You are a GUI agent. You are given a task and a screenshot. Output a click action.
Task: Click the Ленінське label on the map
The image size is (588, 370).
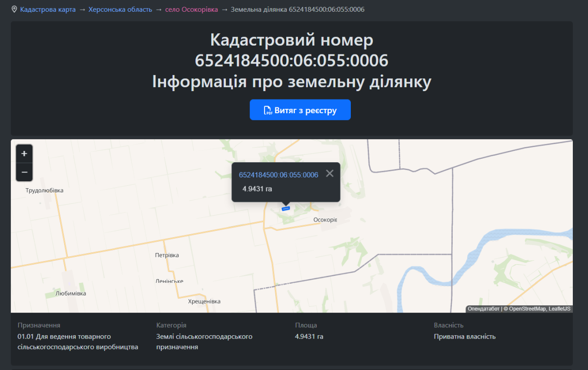[x=169, y=281]
